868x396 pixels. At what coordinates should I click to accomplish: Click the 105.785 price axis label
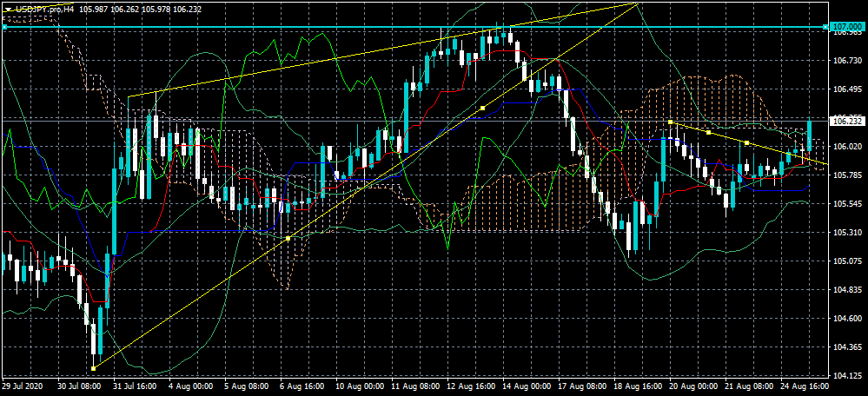coord(846,175)
